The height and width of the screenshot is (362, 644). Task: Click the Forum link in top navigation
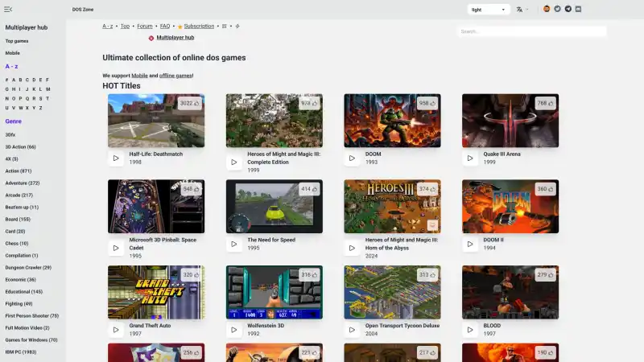click(x=144, y=26)
